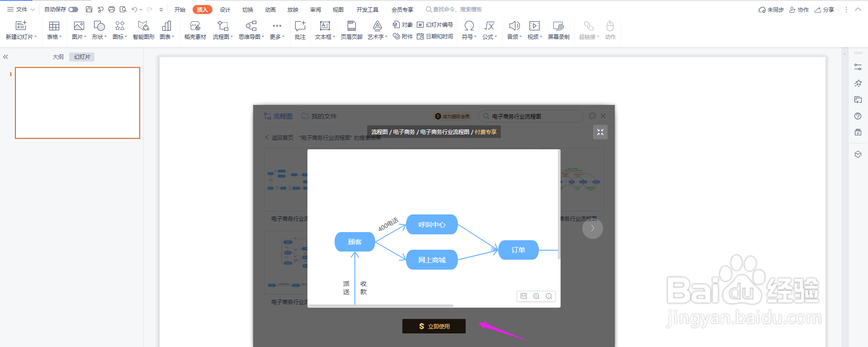Click the 未同步 sync status button
Screen dimensions: 868x347
tap(771, 10)
